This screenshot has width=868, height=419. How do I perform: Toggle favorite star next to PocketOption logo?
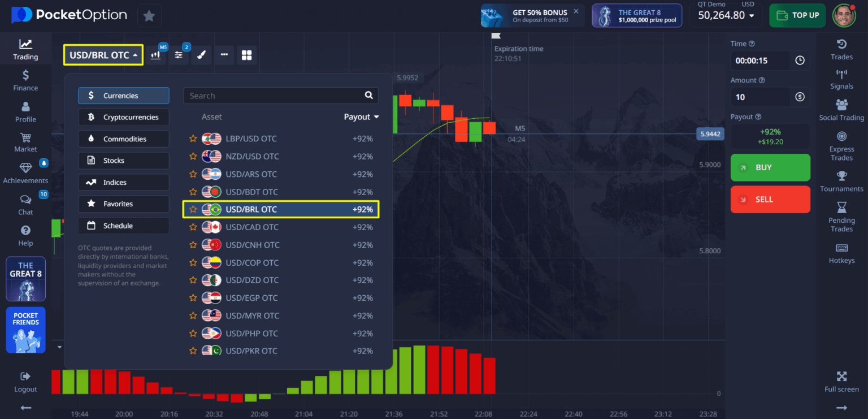click(149, 15)
